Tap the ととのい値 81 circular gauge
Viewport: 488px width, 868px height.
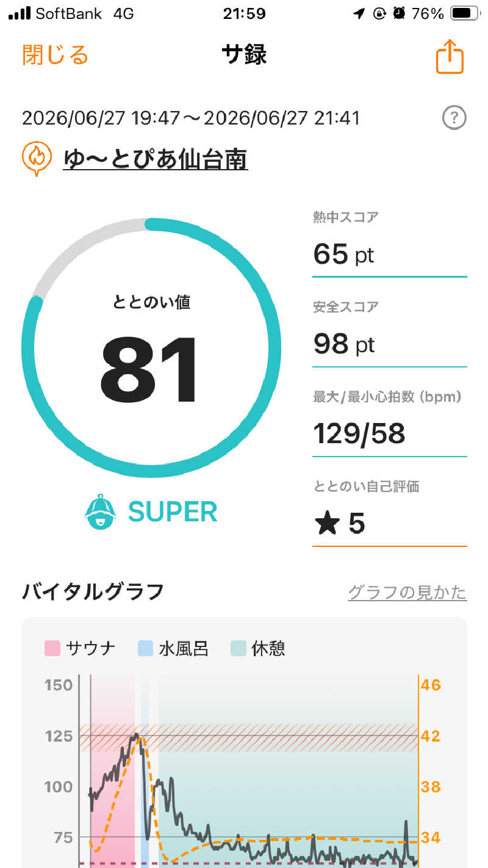pos(151,348)
